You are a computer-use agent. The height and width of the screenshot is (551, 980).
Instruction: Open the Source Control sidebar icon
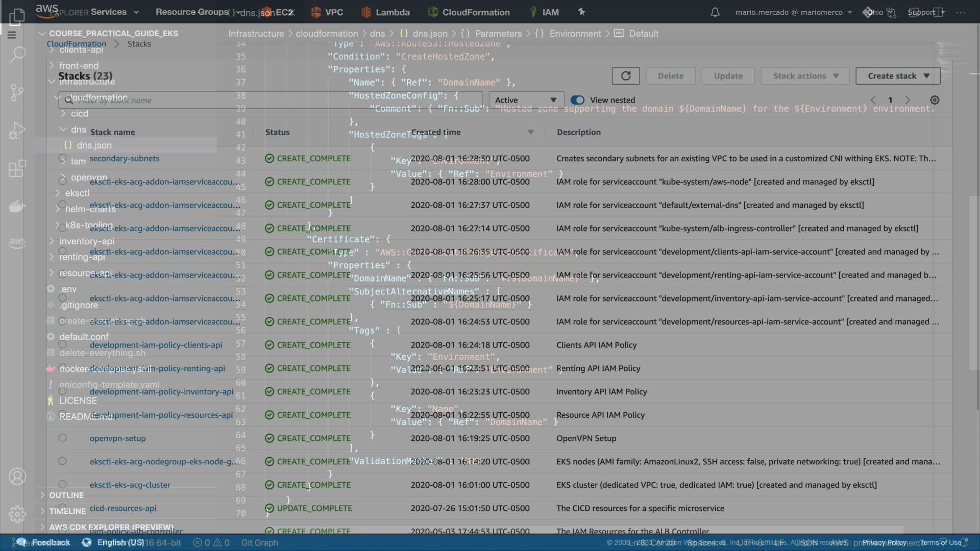[17, 92]
